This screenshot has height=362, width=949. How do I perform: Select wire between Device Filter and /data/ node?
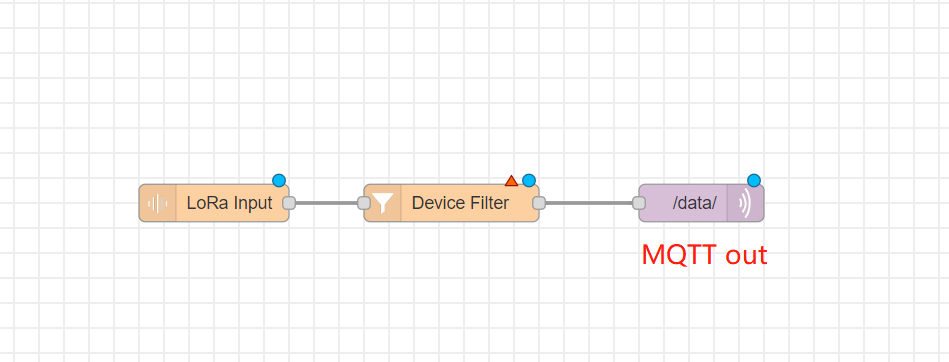point(589,203)
